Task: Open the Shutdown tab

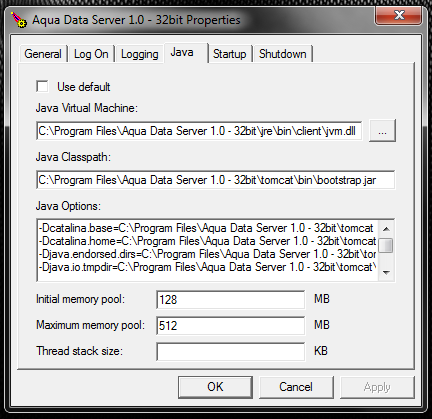Action: [283, 54]
